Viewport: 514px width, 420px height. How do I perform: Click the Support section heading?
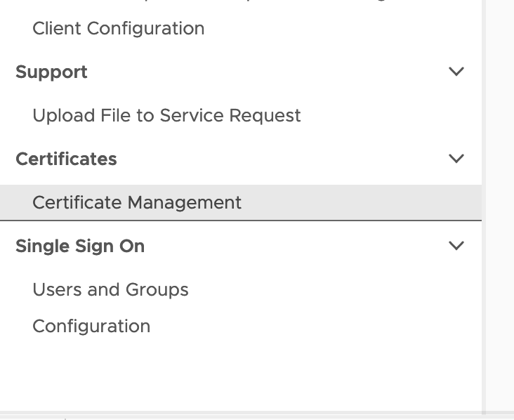point(51,72)
